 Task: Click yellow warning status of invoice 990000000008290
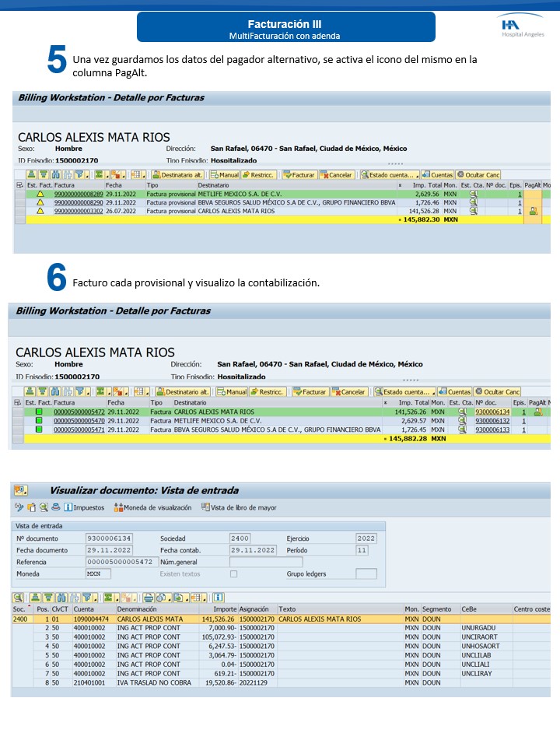(x=40, y=202)
